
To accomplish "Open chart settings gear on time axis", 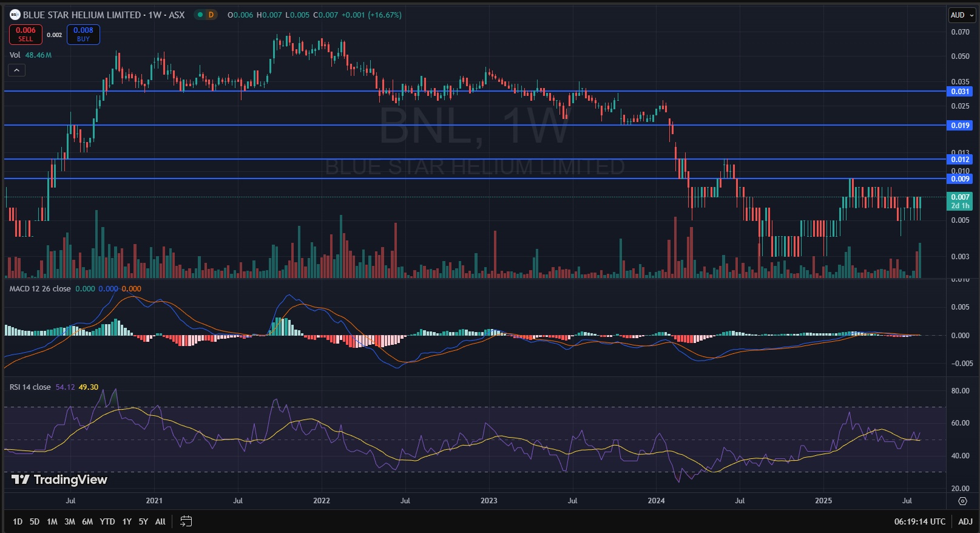I will (x=962, y=501).
